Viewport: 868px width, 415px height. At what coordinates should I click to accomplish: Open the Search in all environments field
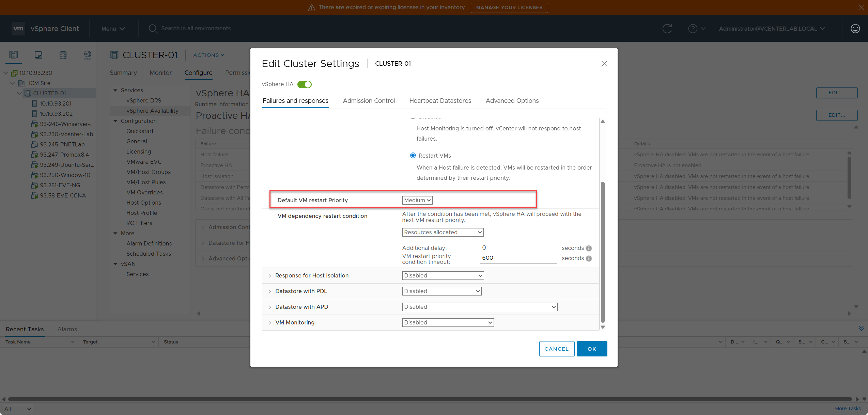click(196, 28)
